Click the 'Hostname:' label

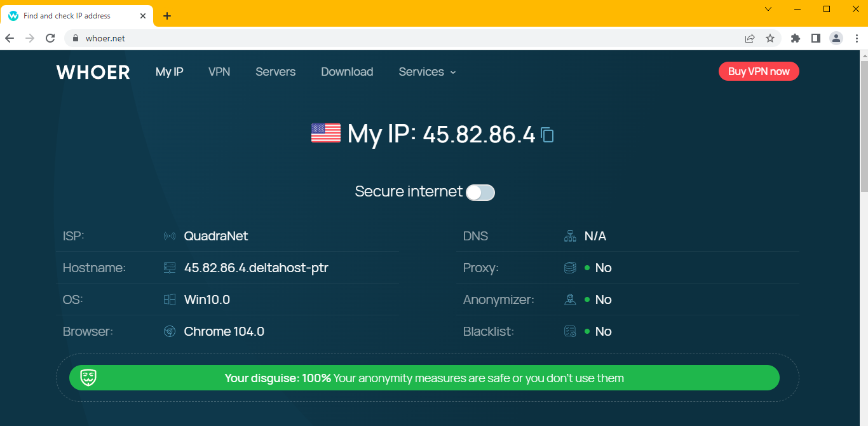point(94,268)
